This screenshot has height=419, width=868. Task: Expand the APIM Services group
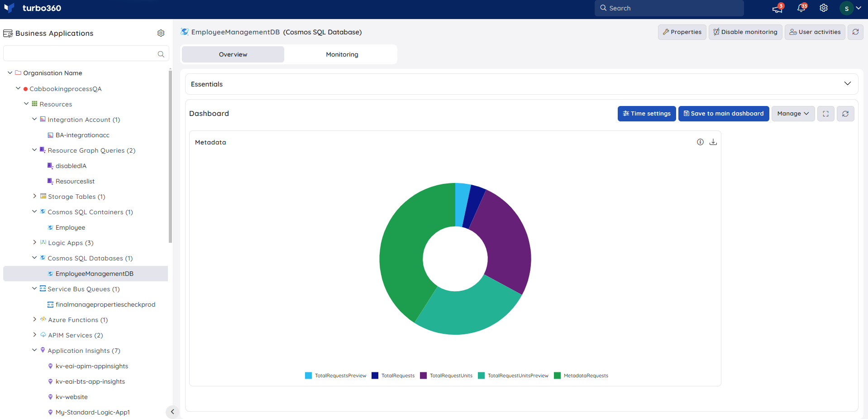pos(34,335)
